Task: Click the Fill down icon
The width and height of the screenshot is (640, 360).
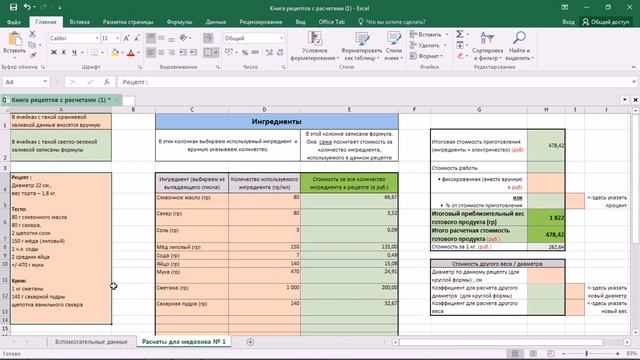Action: [460, 45]
